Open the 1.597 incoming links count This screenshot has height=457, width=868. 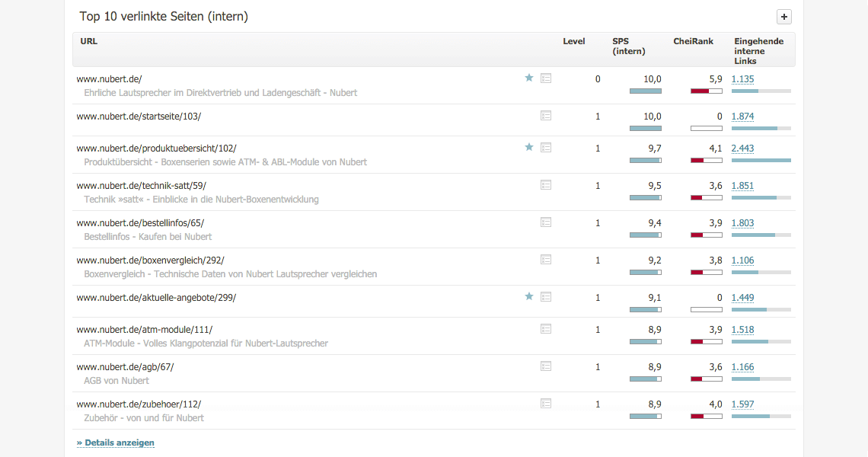click(x=742, y=404)
